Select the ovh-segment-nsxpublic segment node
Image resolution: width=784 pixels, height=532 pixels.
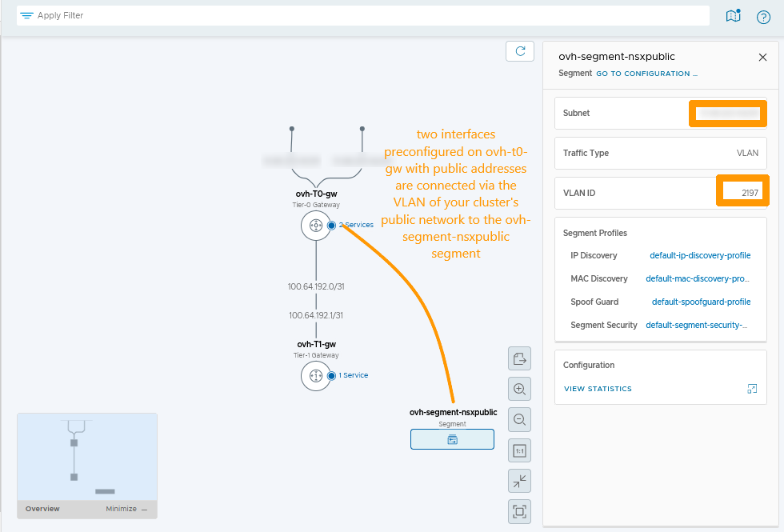(x=452, y=439)
